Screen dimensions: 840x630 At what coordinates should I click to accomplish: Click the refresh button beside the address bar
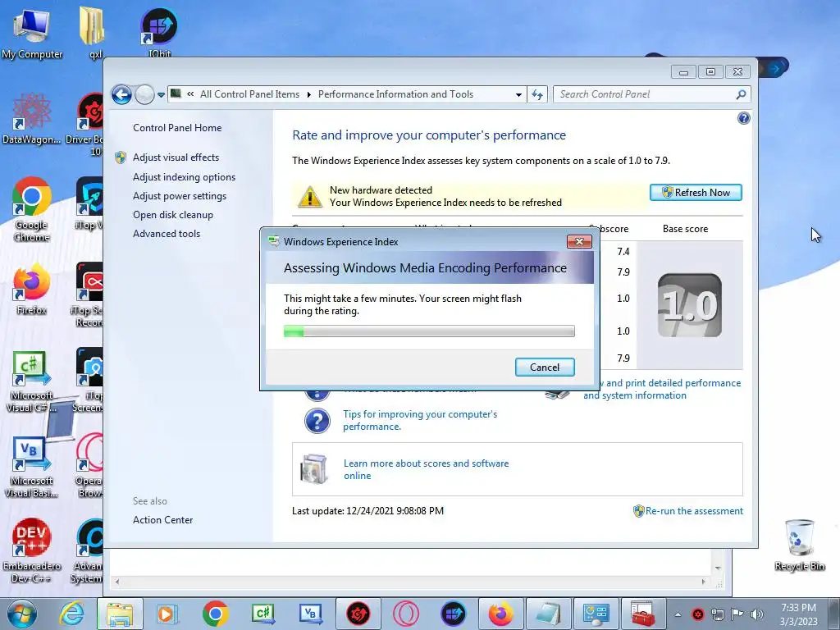(537, 95)
